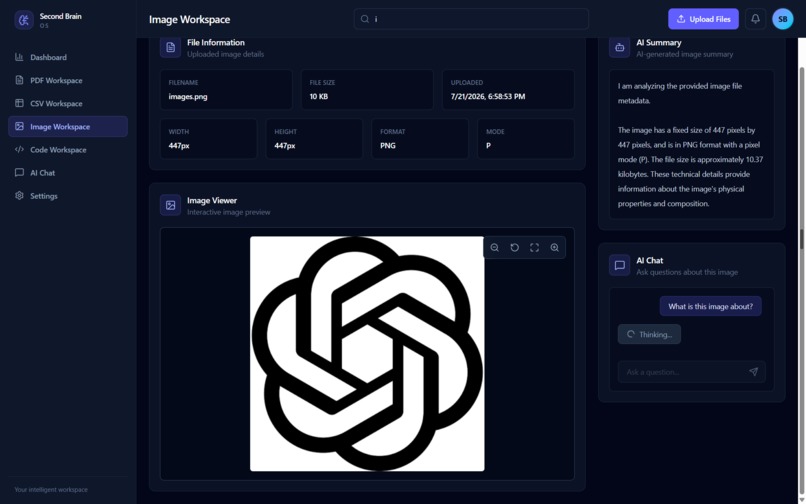Click the Dashboard bar chart icon
This screenshot has height=504, width=806.
pos(19,57)
